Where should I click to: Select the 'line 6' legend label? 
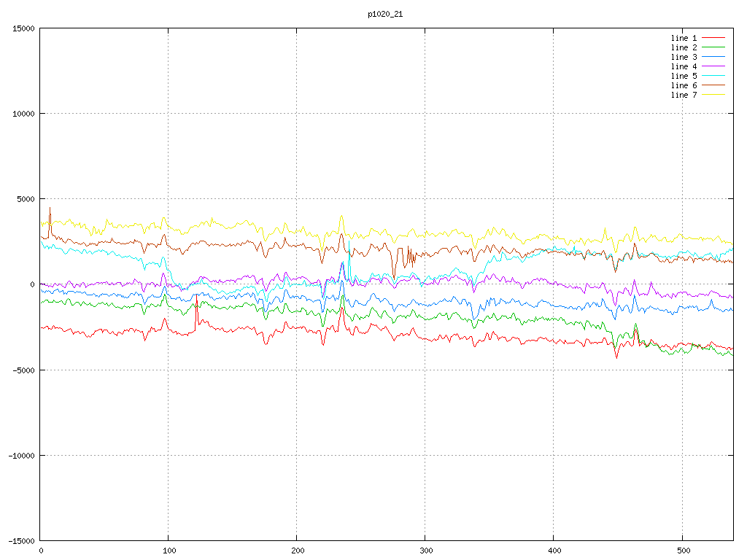[684, 86]
